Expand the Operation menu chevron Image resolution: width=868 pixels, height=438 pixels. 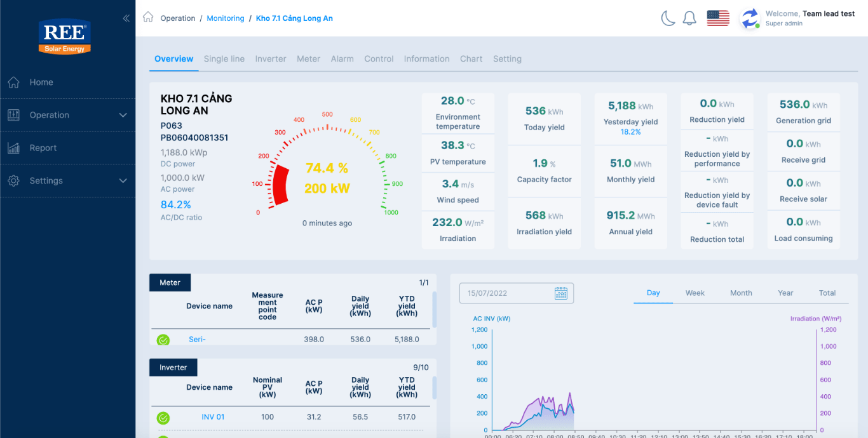pos(123,115)
